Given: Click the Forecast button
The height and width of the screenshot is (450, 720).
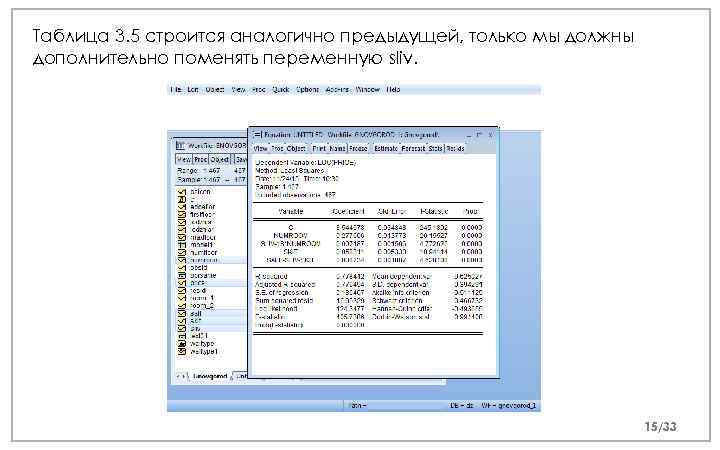Looking at the screenshot, I should point(414,148).
